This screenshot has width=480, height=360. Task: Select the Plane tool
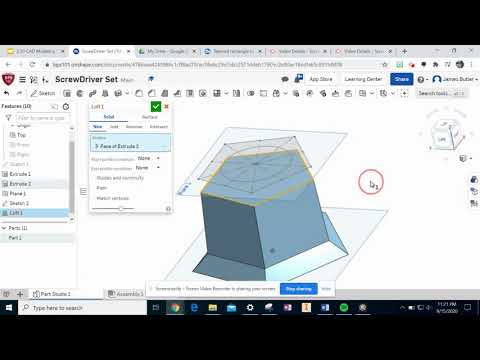[x=363, y=93]
